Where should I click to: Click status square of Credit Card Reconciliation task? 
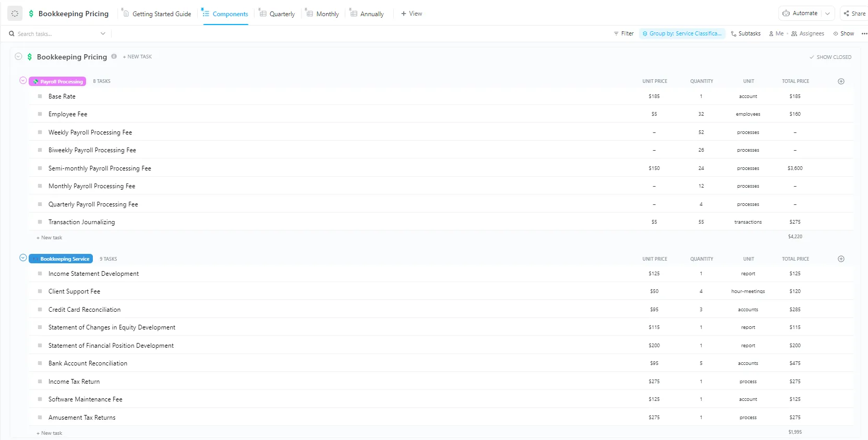point(40,310)
